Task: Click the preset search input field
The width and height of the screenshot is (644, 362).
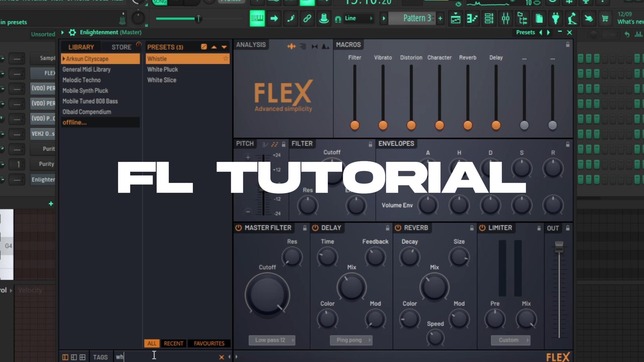Action: pos(166,357)
